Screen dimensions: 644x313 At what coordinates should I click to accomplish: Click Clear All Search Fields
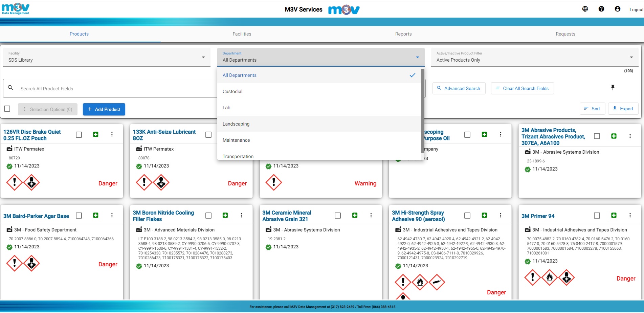(522, 88)
